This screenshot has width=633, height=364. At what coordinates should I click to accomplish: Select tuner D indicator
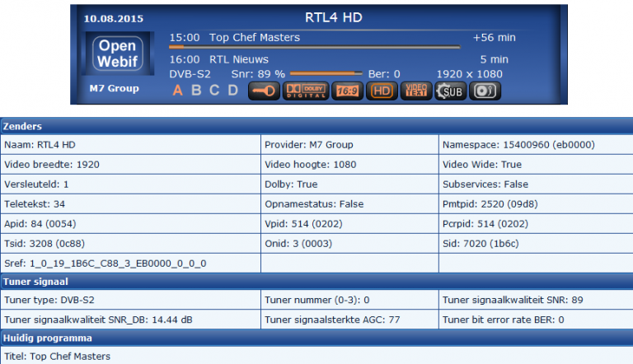coord(232,91)
